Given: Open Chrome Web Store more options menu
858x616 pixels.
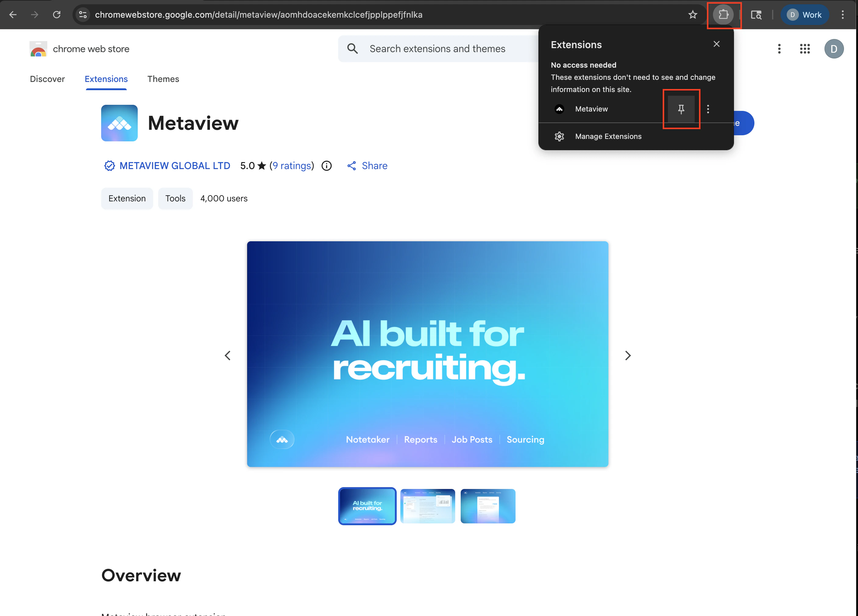Looking at the screenshot, I should click(779, 49).
